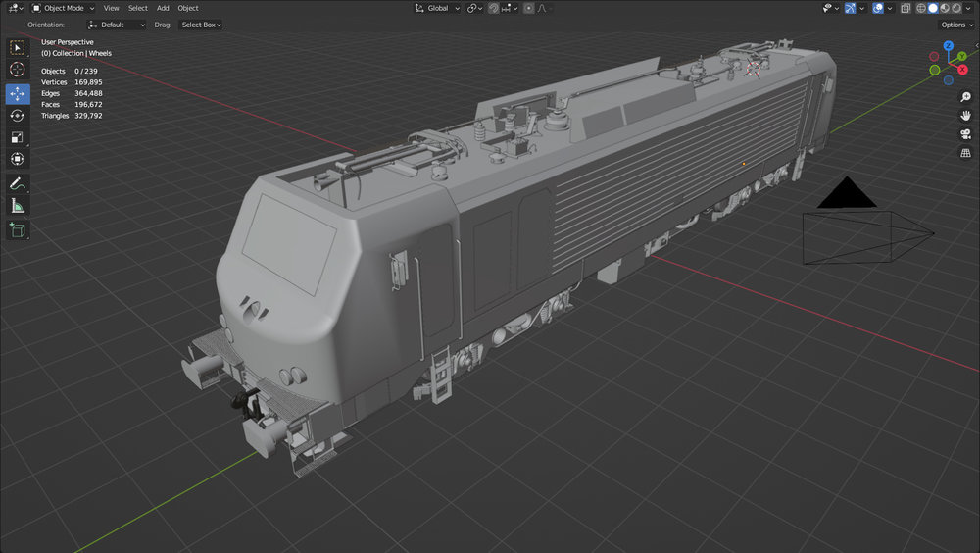
Task: Open object visibility and selectability dropdown
Action: [830, 8]
